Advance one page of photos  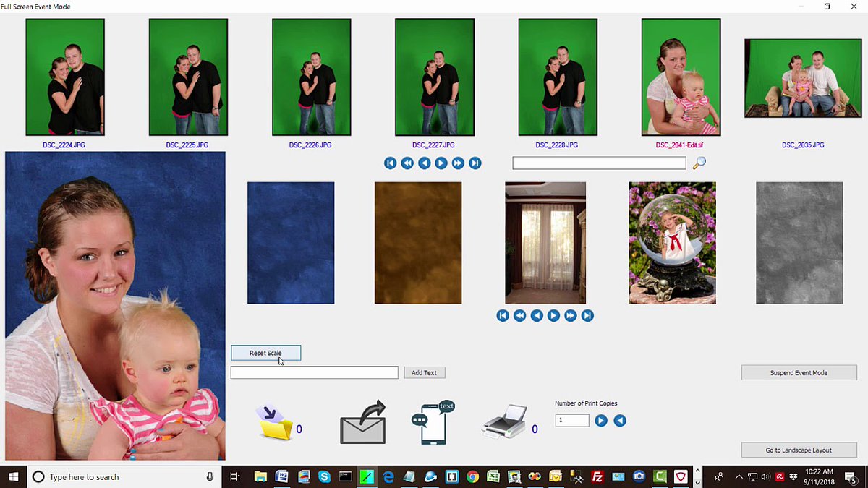458,163
